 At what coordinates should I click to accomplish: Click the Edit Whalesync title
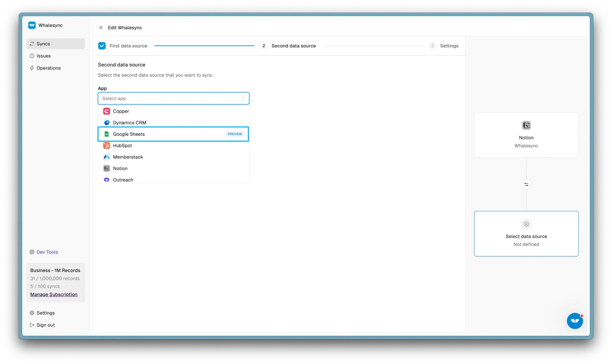(125, 27)
